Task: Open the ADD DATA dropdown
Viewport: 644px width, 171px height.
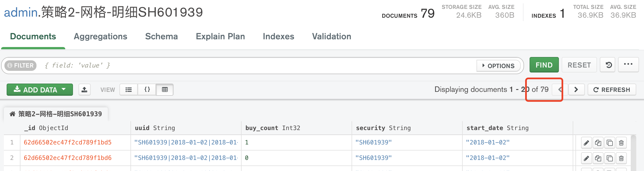Action: [40, 90]
